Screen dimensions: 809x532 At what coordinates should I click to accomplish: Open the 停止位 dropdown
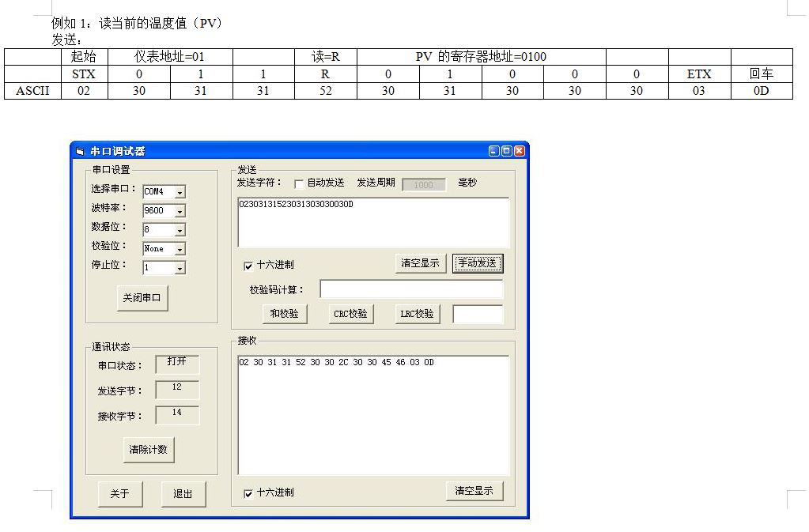[x=180, y=268]
